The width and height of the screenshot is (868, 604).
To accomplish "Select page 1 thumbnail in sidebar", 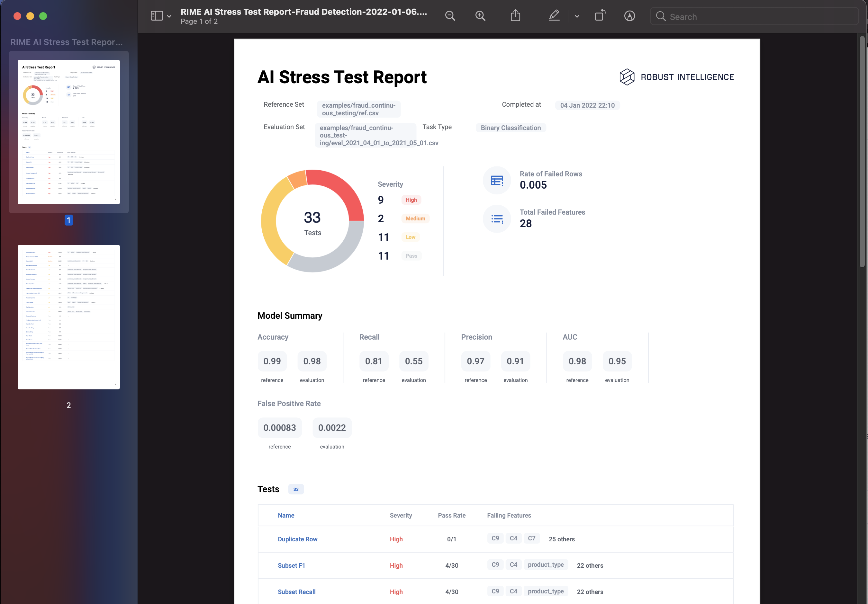I will tap(69, 132).
